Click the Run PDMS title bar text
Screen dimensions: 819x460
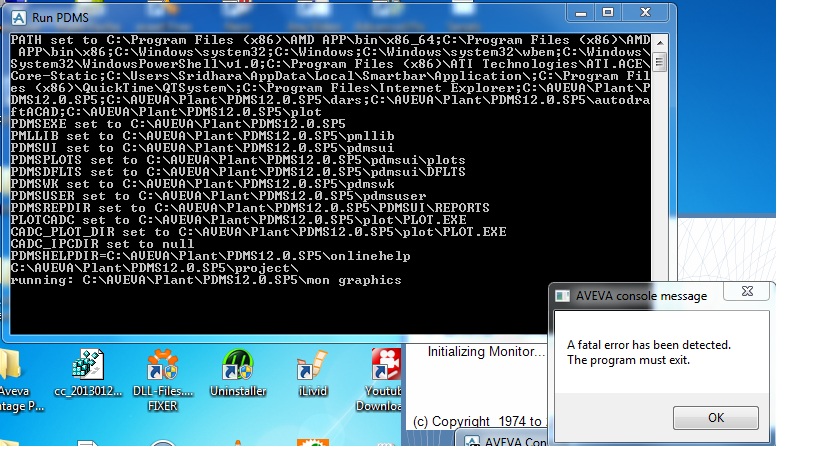[60, 18]
